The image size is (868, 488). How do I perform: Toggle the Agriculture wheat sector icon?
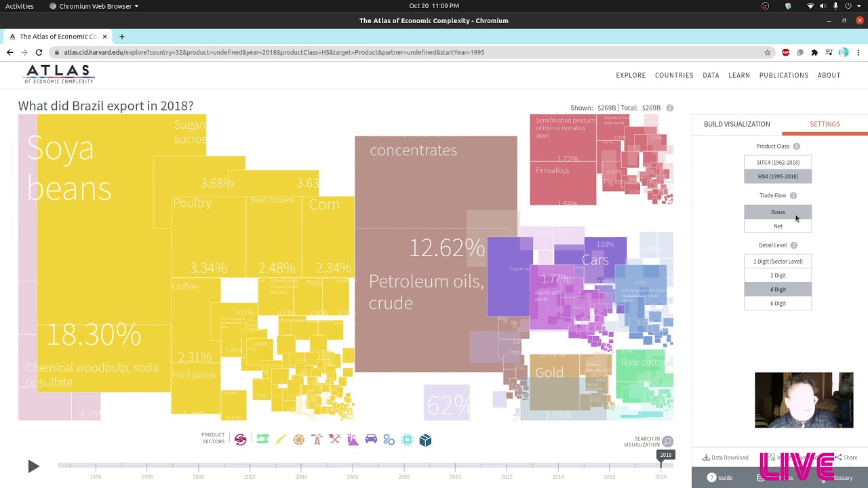pos(281,440)
